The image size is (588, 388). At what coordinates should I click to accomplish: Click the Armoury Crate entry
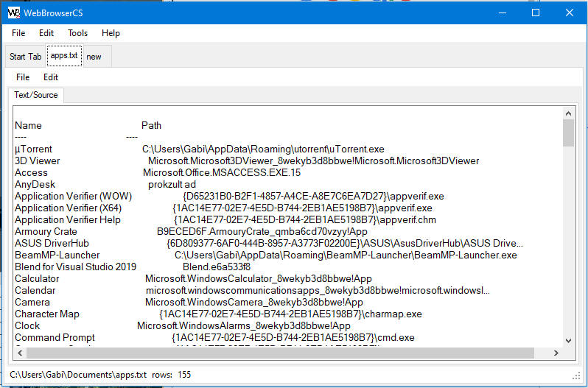coord(46,231)
